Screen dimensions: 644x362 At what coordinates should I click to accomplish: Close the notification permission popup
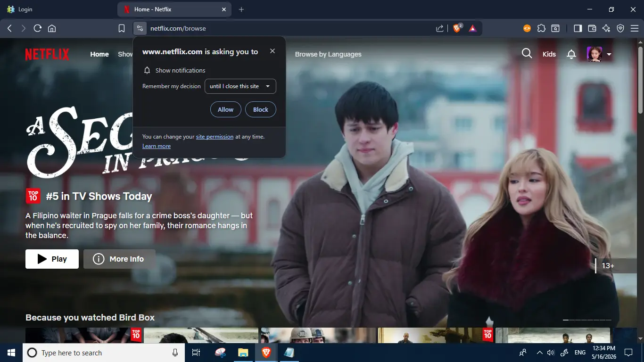coord(272,51)
